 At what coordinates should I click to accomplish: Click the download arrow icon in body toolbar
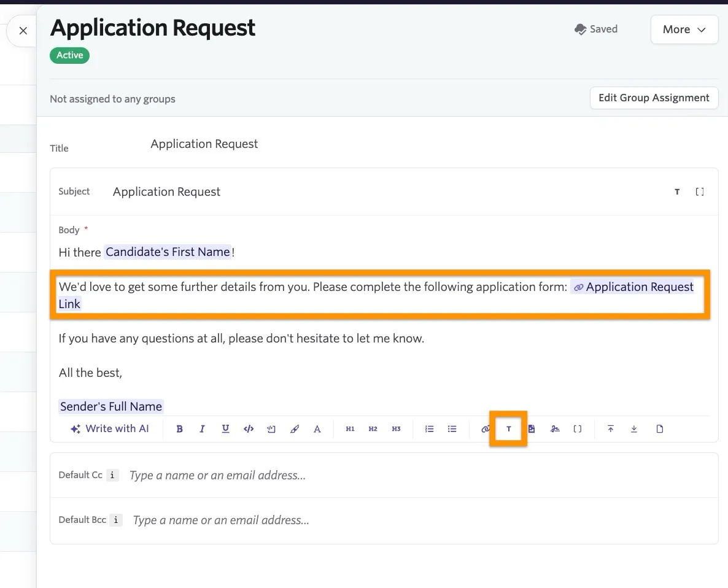[633, 429]
